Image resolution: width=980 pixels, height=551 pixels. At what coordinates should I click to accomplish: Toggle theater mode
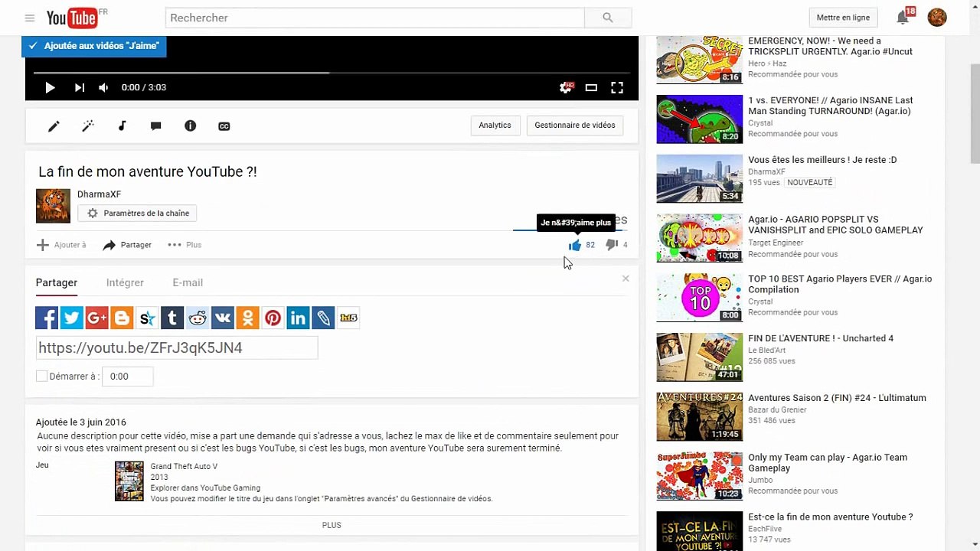(x=591, y=87)
